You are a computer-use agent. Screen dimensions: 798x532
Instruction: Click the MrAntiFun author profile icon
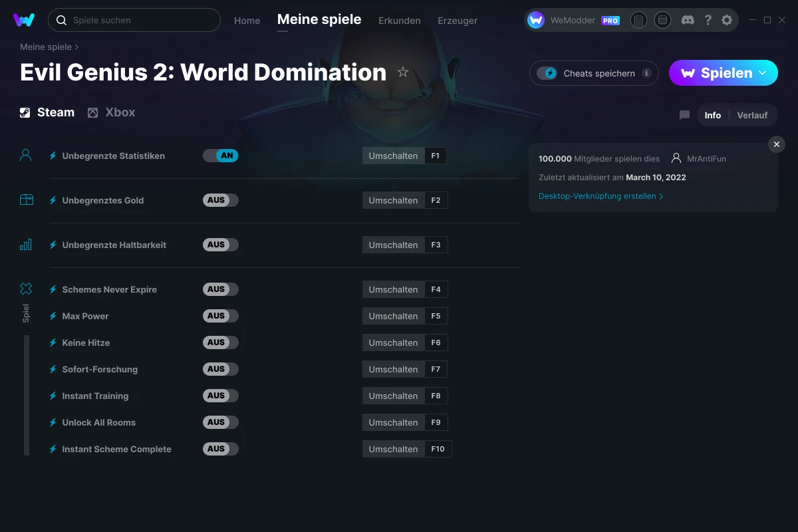tap(676, 158)
